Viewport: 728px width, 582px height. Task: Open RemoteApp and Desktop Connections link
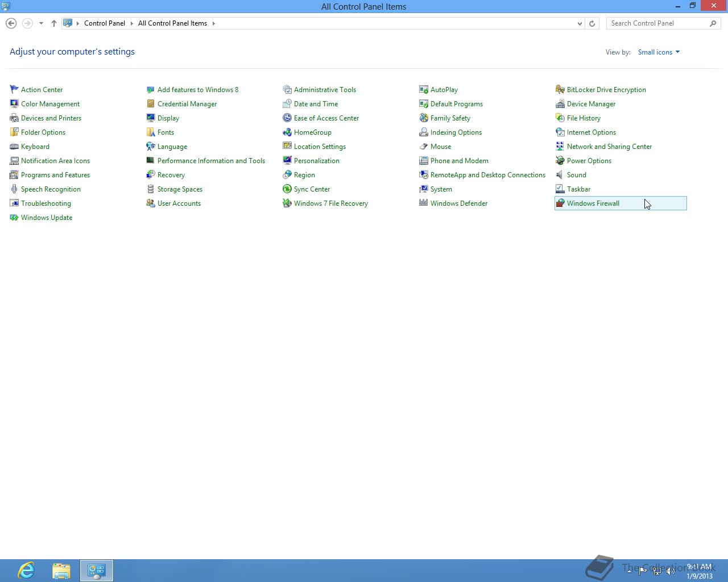pyautogui.click(x=488, y=174)
